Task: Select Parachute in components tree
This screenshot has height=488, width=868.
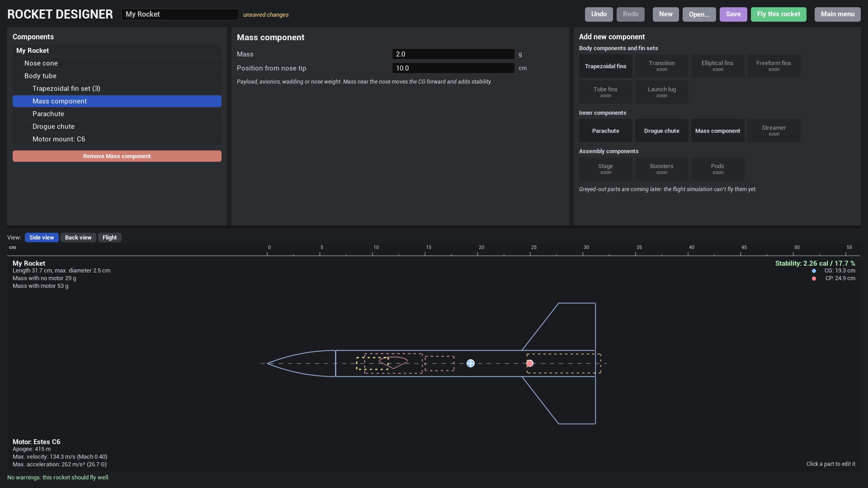Action: coord(117,114)
